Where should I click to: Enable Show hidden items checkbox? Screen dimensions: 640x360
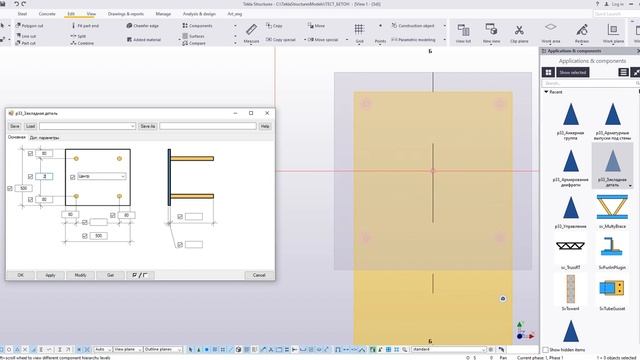click(x=545, y=350)
